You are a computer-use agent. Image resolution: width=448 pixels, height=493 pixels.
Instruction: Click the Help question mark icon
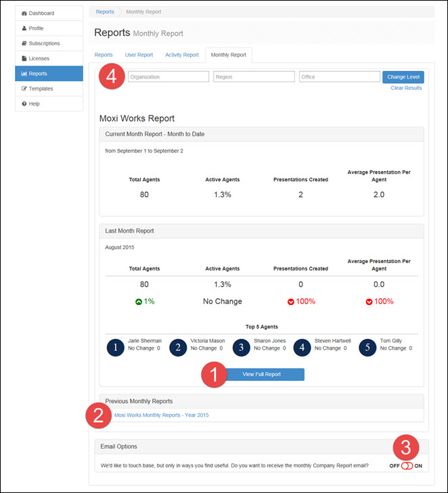pyautogui.click(x=24, y=103)
